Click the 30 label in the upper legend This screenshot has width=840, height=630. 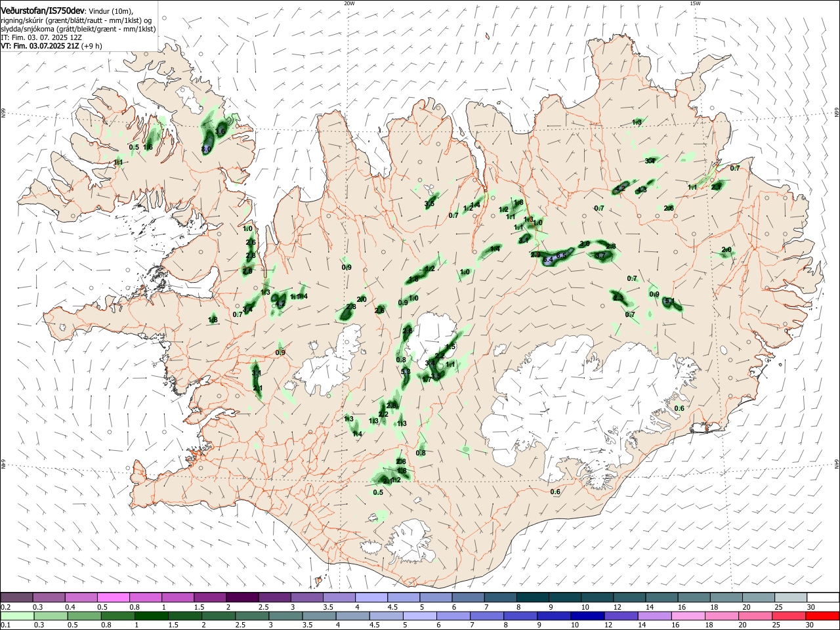811,607
